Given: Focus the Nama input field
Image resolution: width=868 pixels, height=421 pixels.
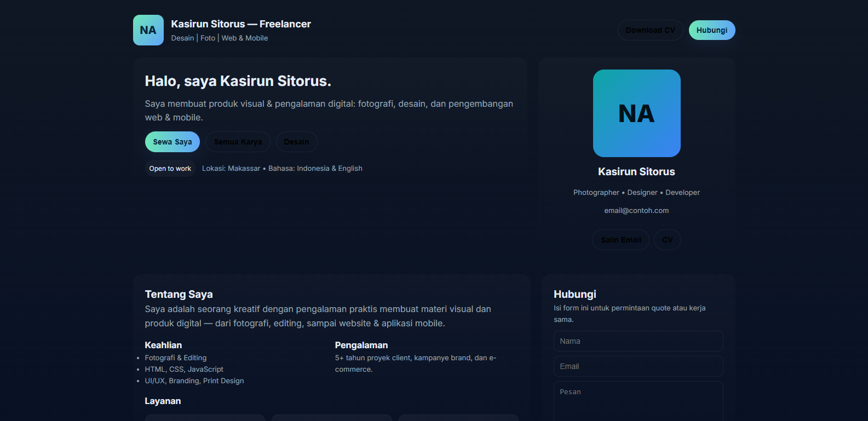Looking at the screenshot, I should pos(638,341).
